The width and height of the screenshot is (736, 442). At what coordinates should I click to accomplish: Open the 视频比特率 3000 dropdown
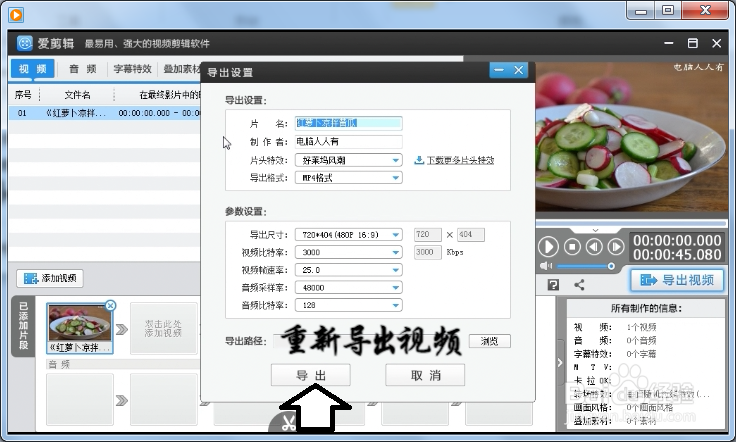pyautogui.click(x=348, y=252)
